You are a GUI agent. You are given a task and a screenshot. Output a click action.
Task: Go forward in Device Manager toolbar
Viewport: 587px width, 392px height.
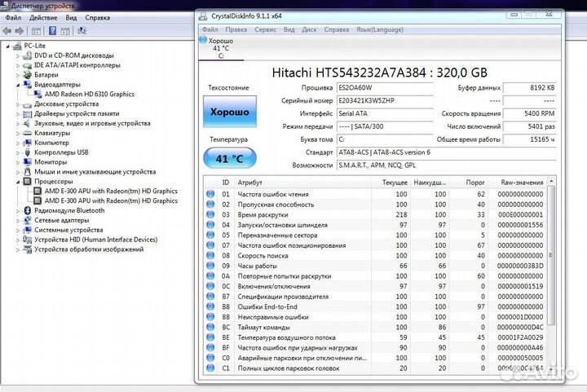coord(20,31)
